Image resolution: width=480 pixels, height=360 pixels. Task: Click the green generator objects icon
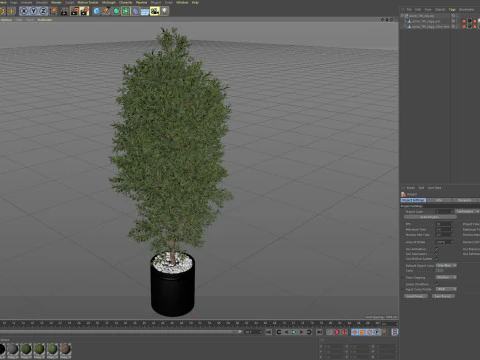(116, 11)
